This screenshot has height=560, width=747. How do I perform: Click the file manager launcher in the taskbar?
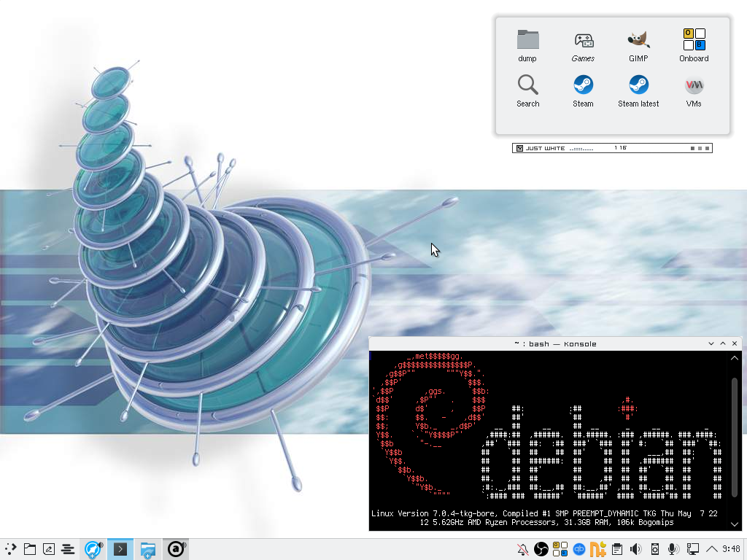pyautogui.click(x=30, y=549)
